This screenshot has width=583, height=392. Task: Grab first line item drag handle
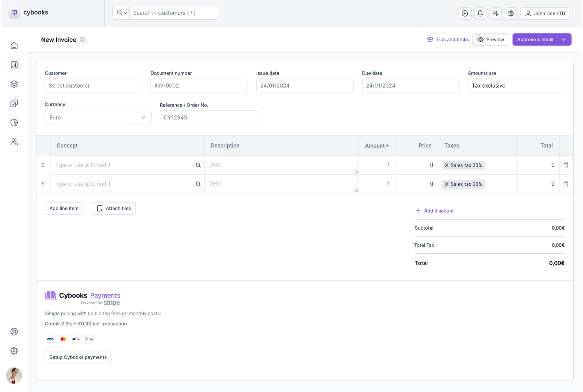click(43, 165)
